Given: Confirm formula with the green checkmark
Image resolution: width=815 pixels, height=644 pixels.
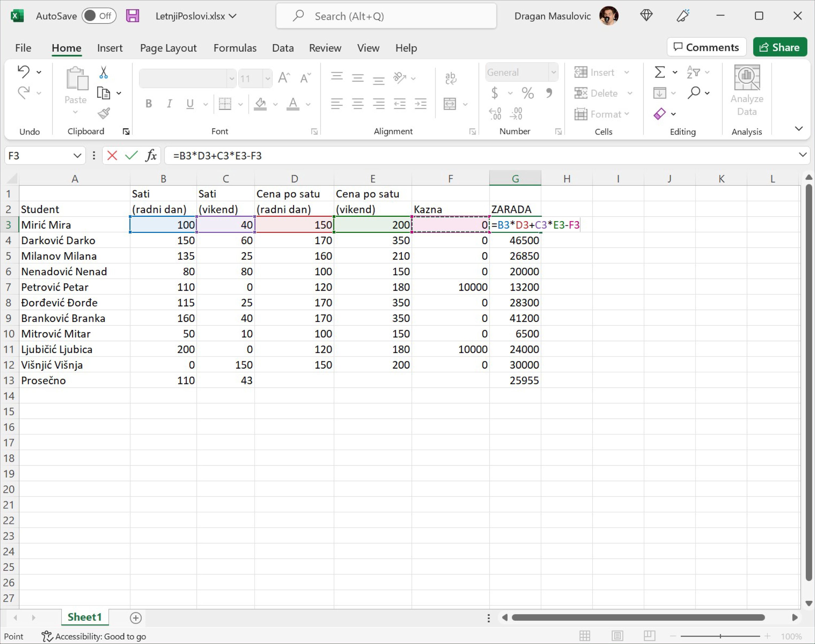Looking at the screenshot, I should pos(131,155).
